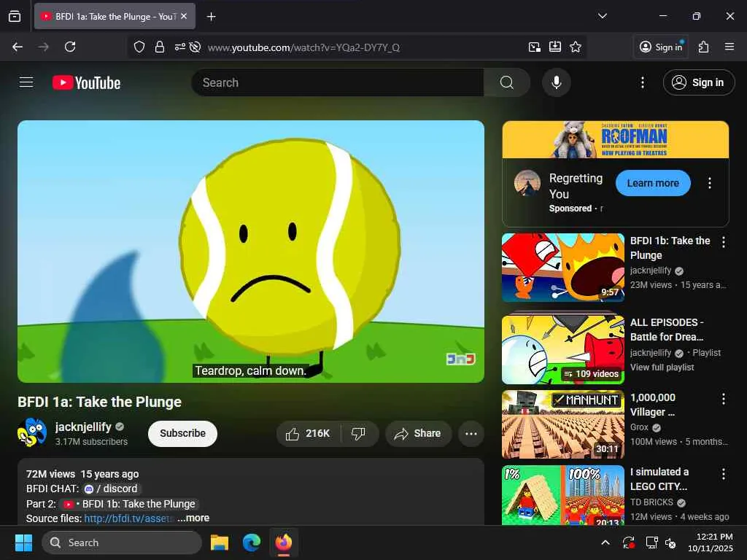The width and height of the screenshot is (747, 560).
Task: Open Firefox application menu
Action: 729,47
